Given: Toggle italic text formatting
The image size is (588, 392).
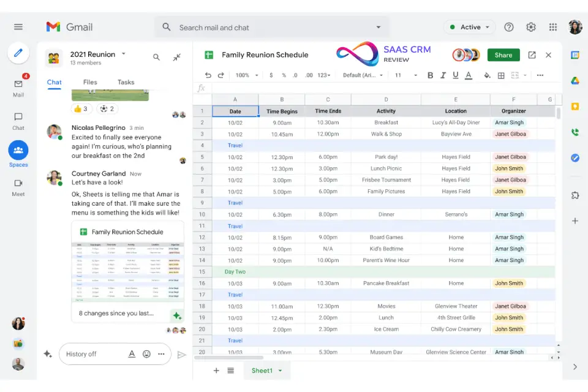Looking at the screenshot, I should point(443,75).
